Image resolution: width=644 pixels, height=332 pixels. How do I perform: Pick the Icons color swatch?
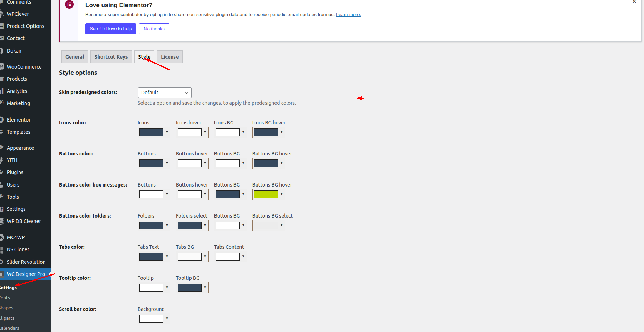coord(151,132)
